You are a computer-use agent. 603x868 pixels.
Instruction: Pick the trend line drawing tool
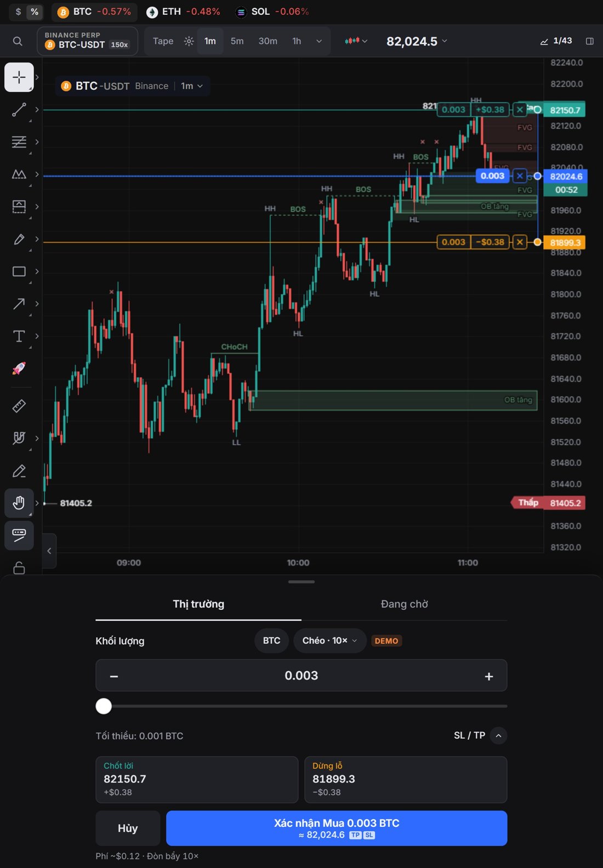click(x=19, y=110)
